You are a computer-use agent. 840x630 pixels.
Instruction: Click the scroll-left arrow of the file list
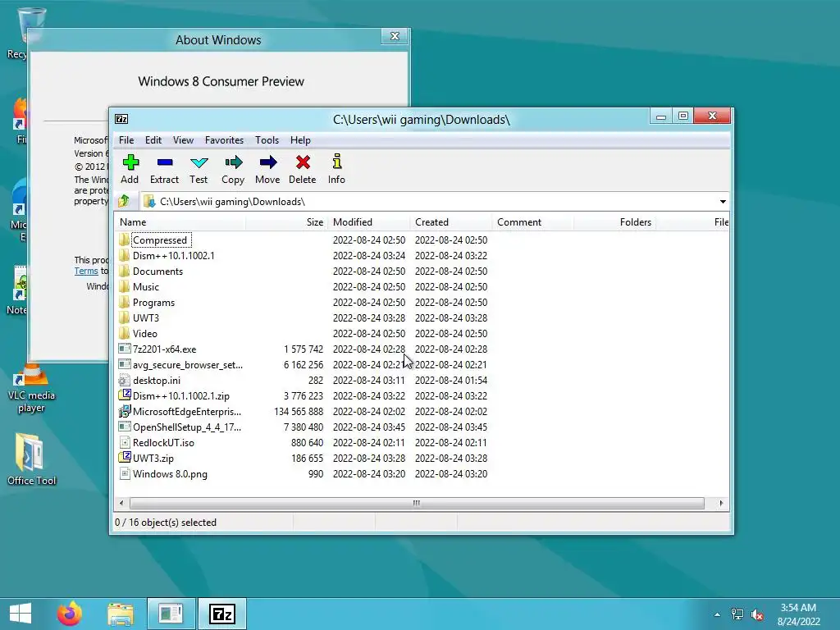[121, 503]
